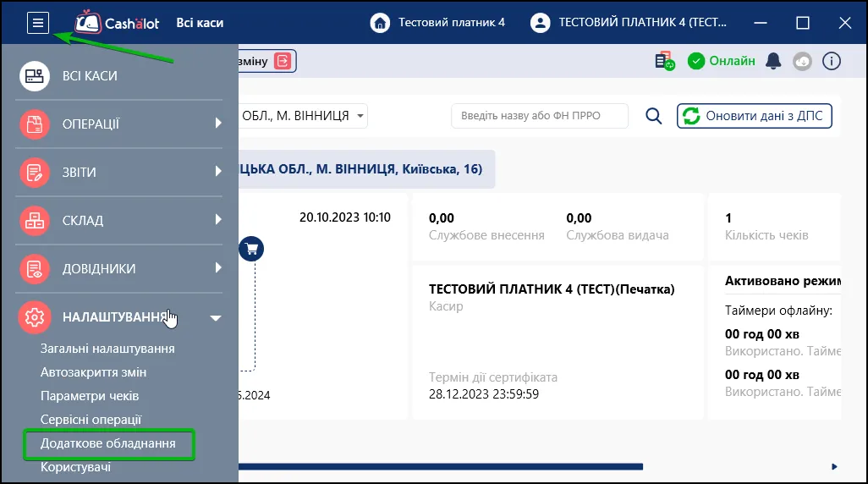
Task: Open Автозакриття змін
Action: pyautogui.click(x=94, y=372)
